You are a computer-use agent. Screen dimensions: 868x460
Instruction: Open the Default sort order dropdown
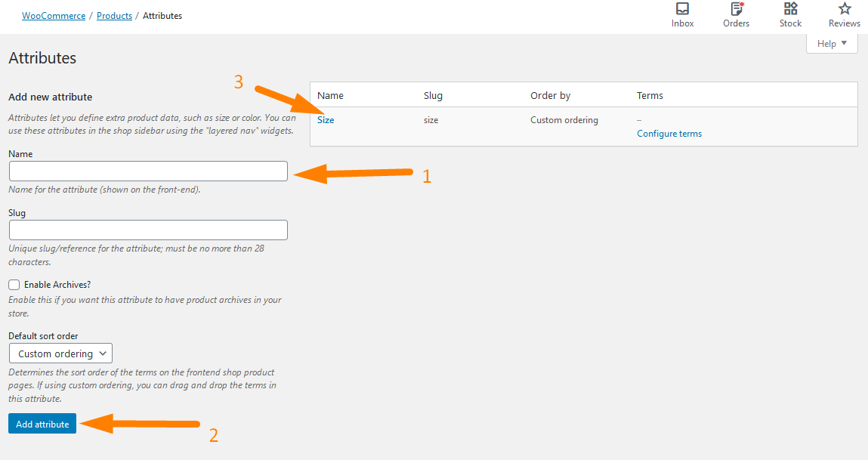61,353
